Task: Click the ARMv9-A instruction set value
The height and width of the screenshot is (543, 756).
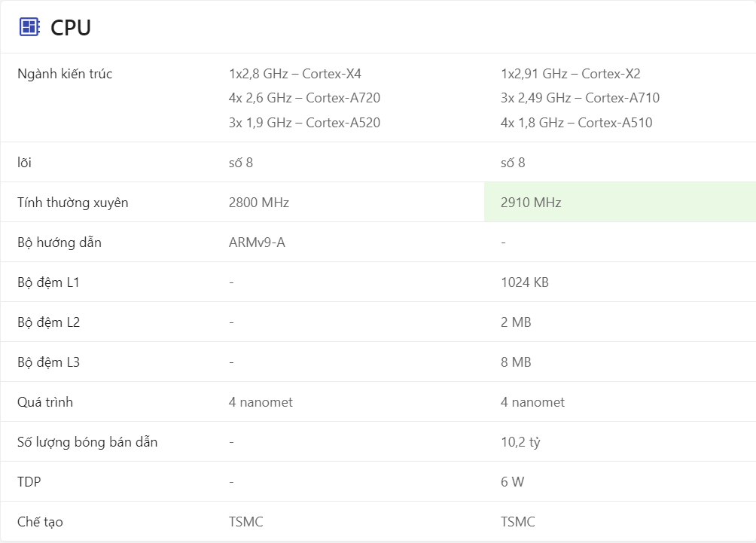Action: [x=257, y=243]
